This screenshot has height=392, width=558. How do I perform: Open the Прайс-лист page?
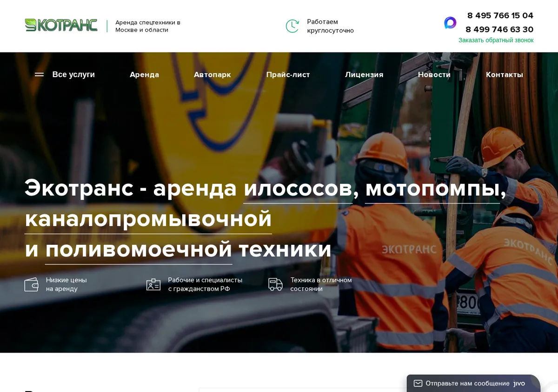(288, 75)
